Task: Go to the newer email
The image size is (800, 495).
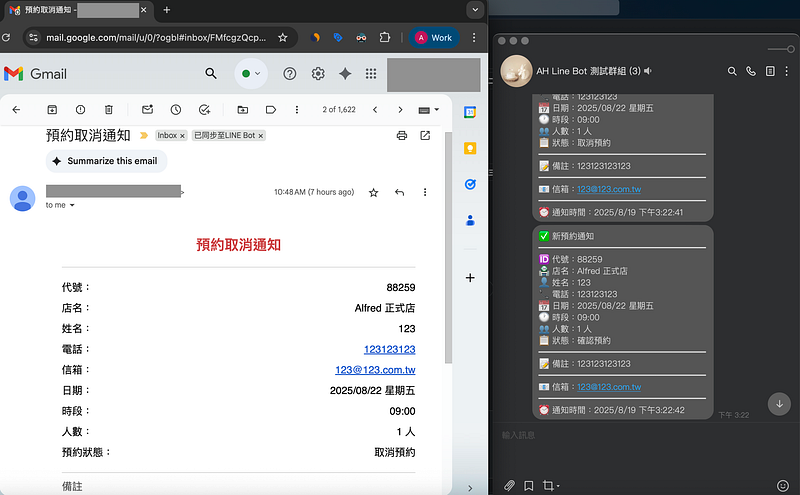Action: pyautogui.click(x=375, y=110)
